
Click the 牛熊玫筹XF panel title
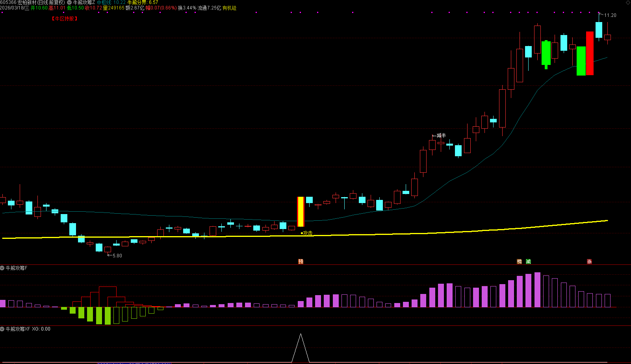click(18, 329)
